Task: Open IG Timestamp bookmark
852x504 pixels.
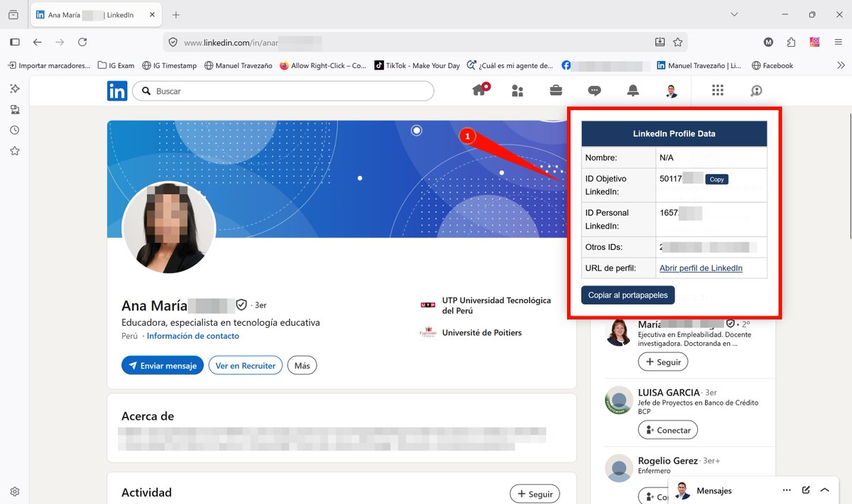Action: click(169, 65)
